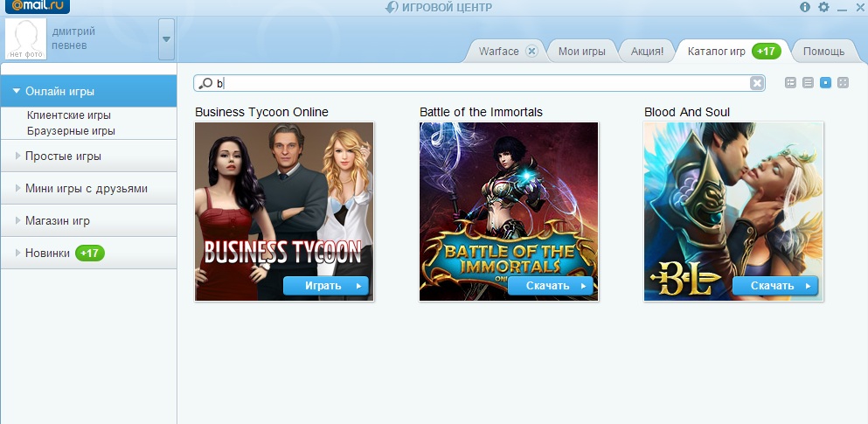Click the magnifier search icon
868x424 pixels.
(206, 83)
